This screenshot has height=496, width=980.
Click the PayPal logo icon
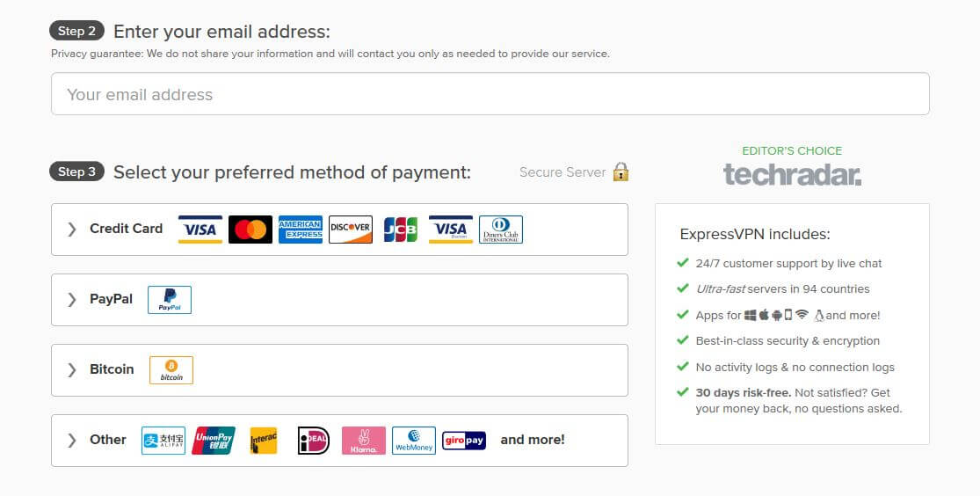(170, 300)
